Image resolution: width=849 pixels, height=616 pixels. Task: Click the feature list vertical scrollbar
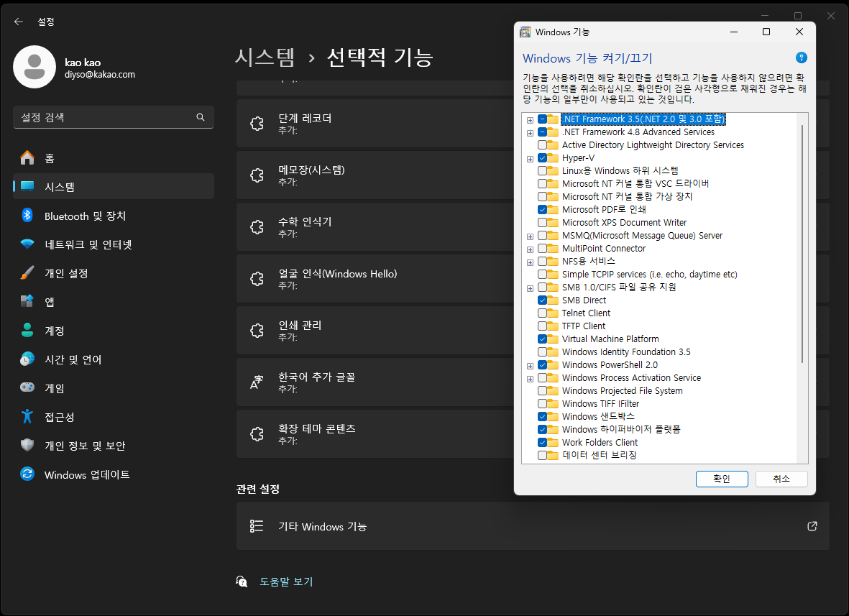tap(802, 244)
